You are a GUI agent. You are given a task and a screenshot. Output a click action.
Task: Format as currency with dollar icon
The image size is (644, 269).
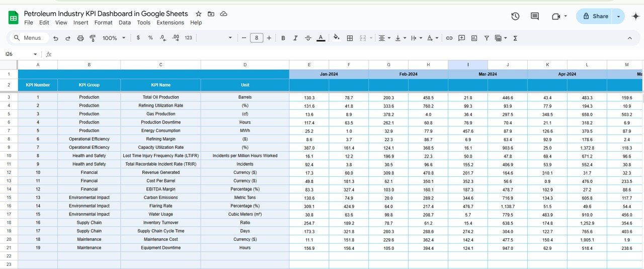pos(138,38)
